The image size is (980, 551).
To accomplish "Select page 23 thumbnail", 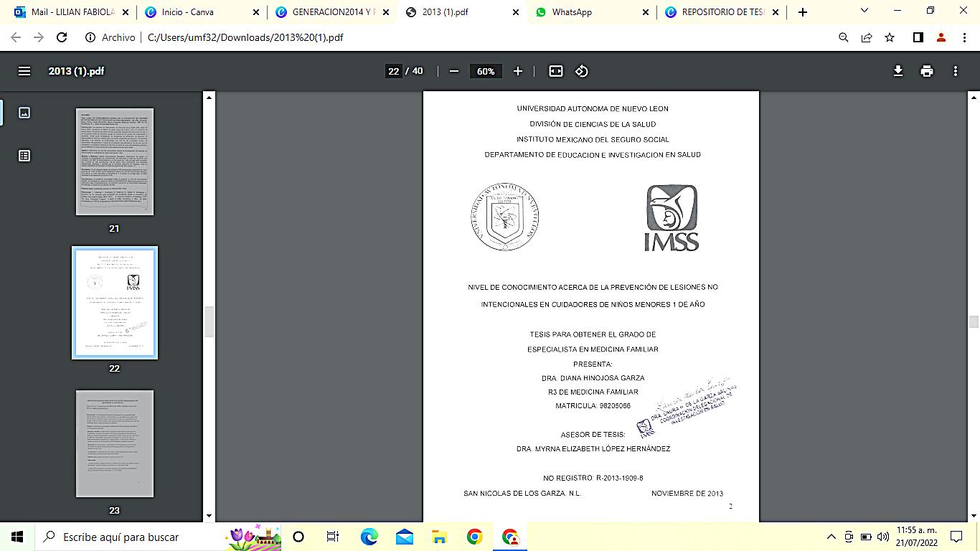I will 115,443.
